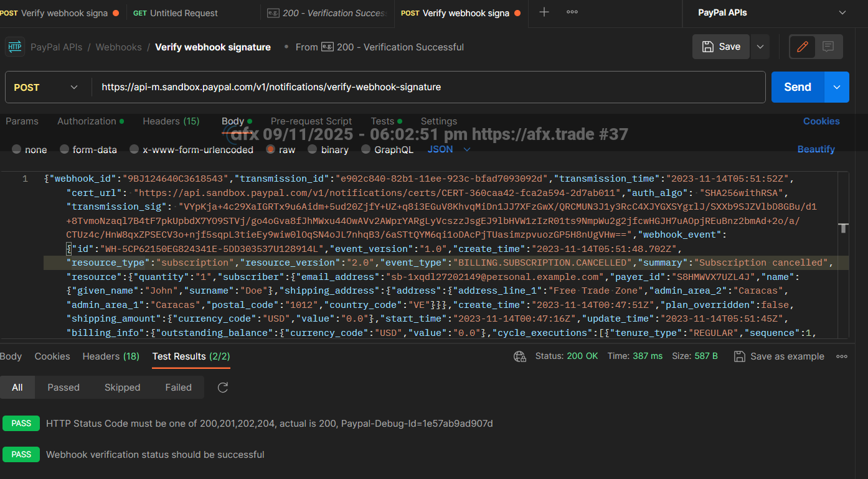Viewport: 868px width, 479px height.
Task: Click the pencil edit mode icon
Action: coord(803,47)
